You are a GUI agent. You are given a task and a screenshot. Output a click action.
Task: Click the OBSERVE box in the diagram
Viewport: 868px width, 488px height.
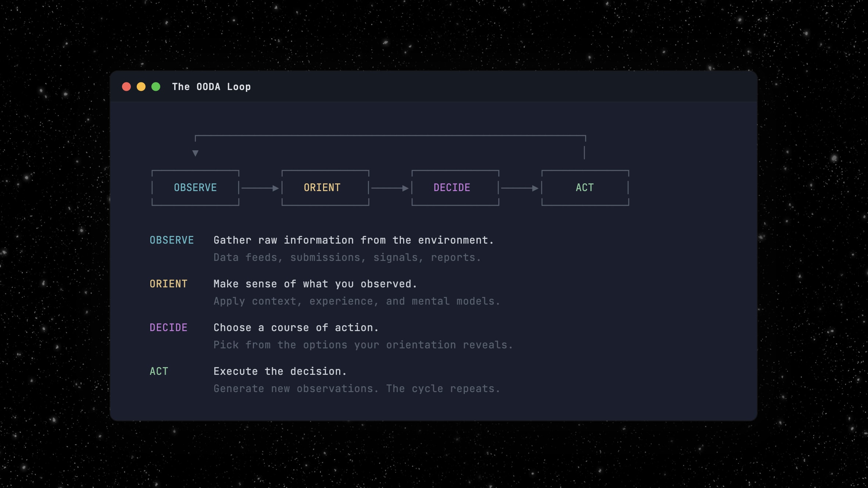click(196, 188)
